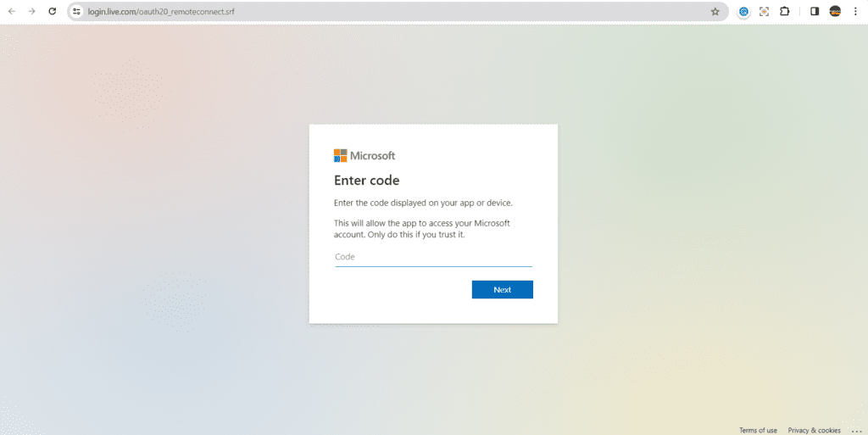Image resolution: width=868 pixels, height=435 pixels.
Task: Click the screen capture extension icon
Action: click(764, 12)
